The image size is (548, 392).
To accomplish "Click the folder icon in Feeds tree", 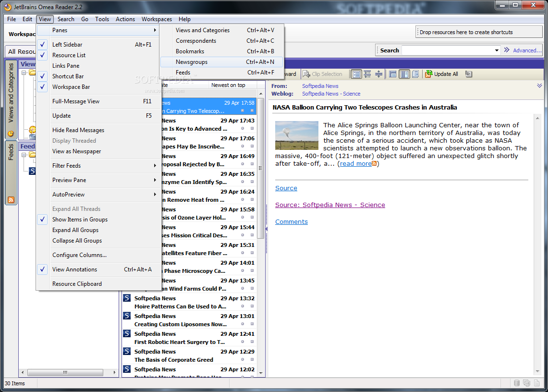I will [32, 155].
